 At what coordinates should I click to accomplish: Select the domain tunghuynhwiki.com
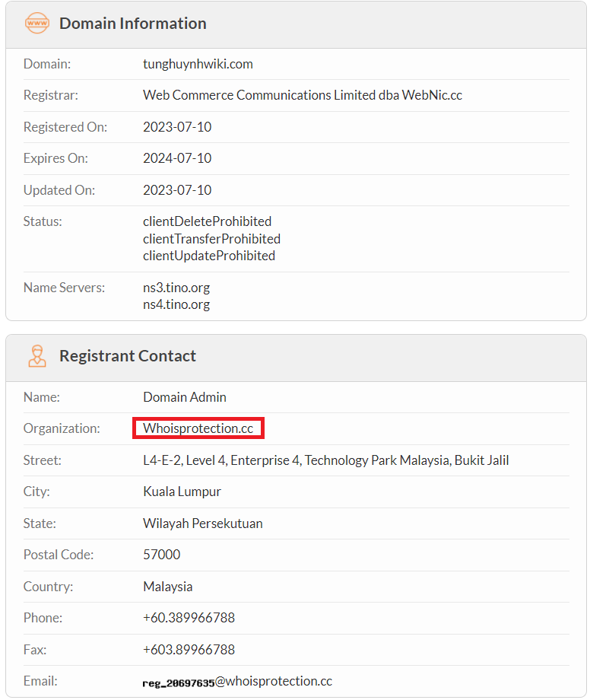tap(198, 64)
